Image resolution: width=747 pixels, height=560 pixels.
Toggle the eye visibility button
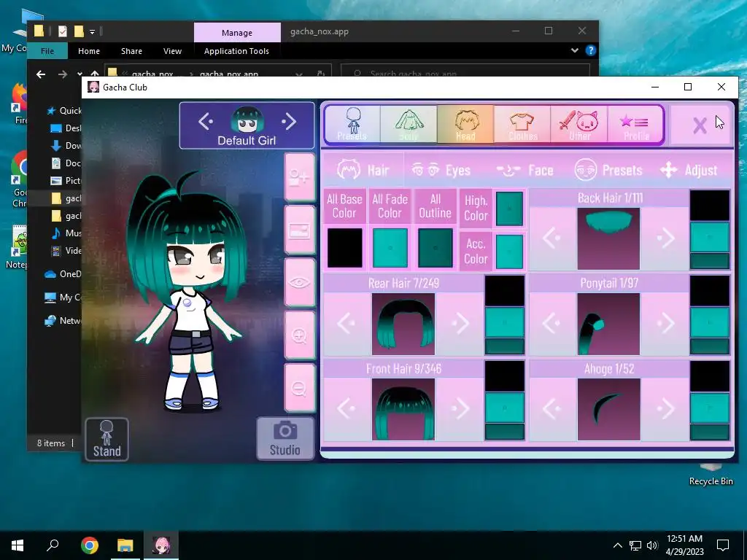point(299,283)
